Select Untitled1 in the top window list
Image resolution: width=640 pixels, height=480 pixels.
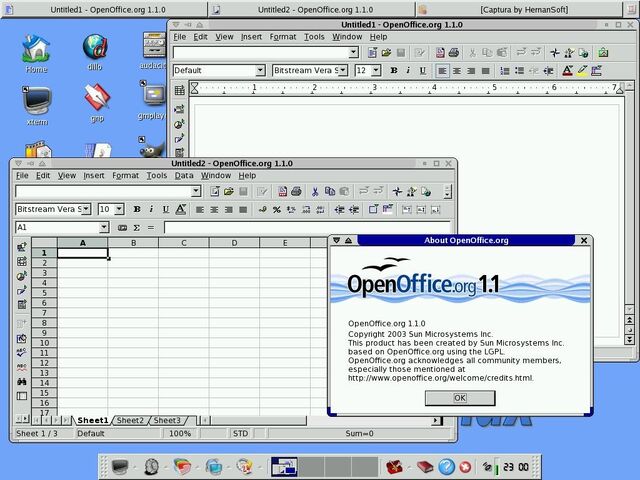click(x=104, y=9)
